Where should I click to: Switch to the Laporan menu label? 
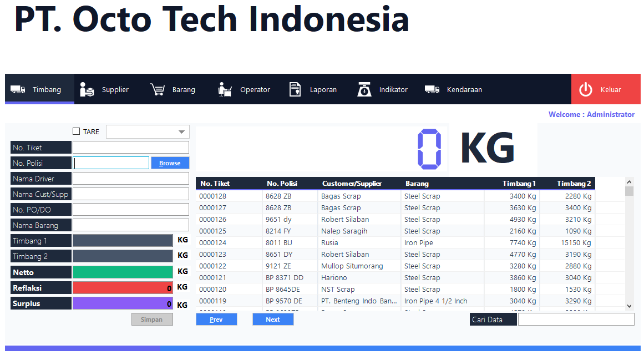pos(323,89)
